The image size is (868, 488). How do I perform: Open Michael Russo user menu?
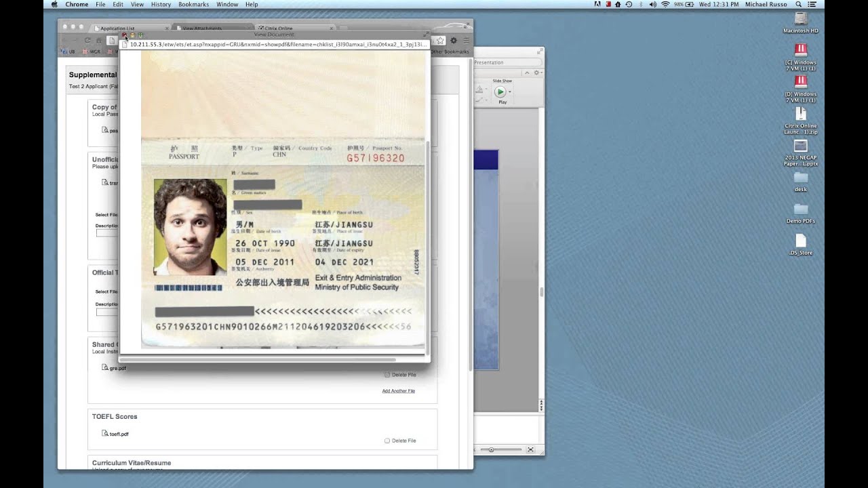click(766, 4)
